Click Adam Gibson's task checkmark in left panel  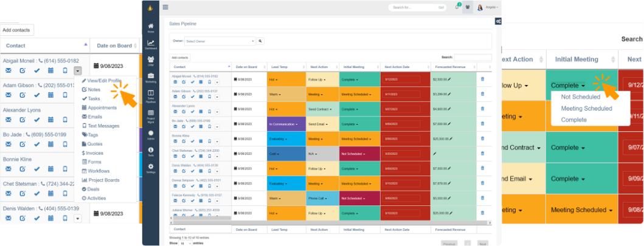[x=36, y=95]
